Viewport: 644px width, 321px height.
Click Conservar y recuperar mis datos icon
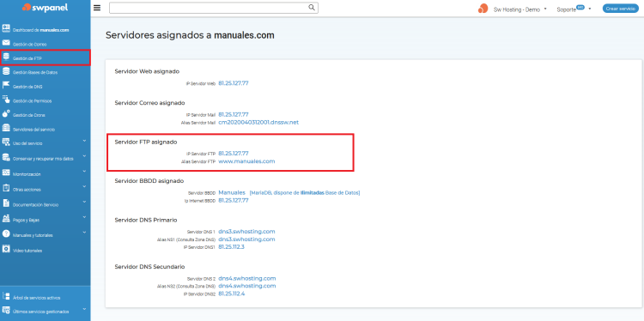coord(6,158)
